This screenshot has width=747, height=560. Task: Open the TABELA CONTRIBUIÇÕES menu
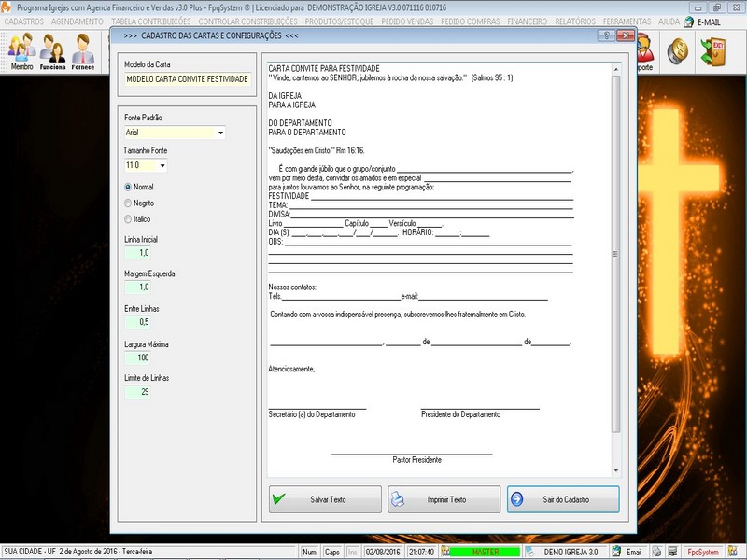[x=151, y=21]
